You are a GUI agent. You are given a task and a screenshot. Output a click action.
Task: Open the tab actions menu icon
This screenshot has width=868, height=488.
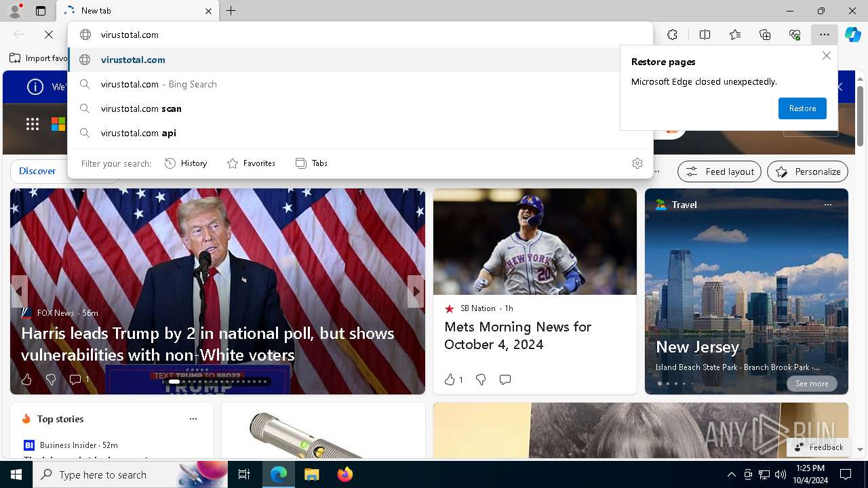tap(41, 11)
